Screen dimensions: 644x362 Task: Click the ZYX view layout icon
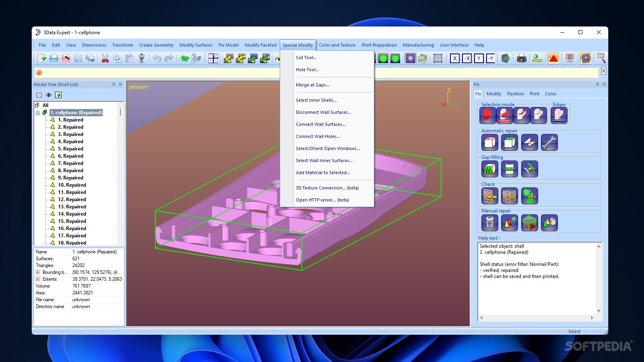(x=213, y=59)
